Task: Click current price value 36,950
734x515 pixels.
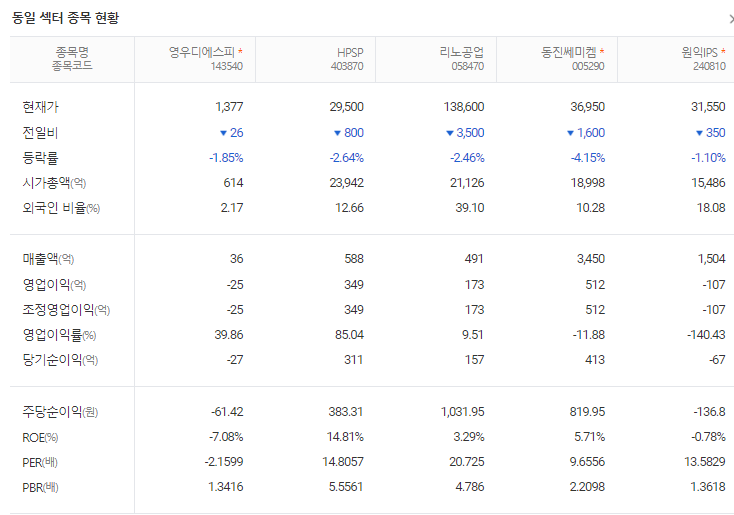Action: coord(587,107)
